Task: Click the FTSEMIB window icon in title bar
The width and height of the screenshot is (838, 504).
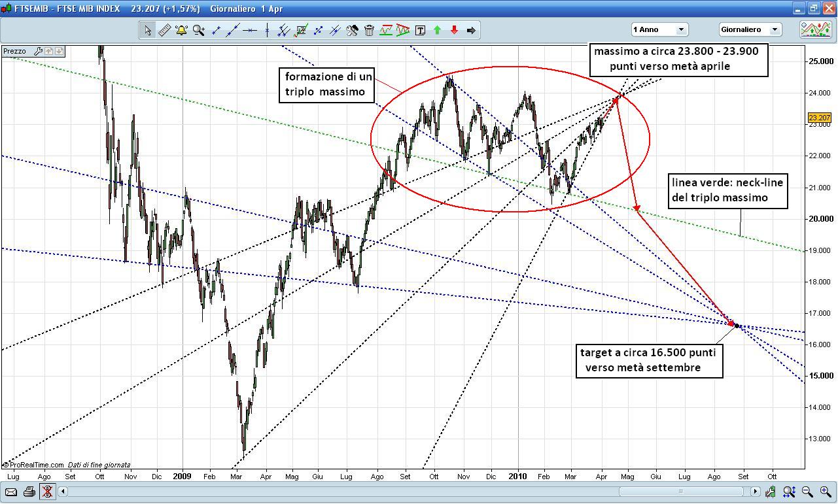Action: pos(7,8)
